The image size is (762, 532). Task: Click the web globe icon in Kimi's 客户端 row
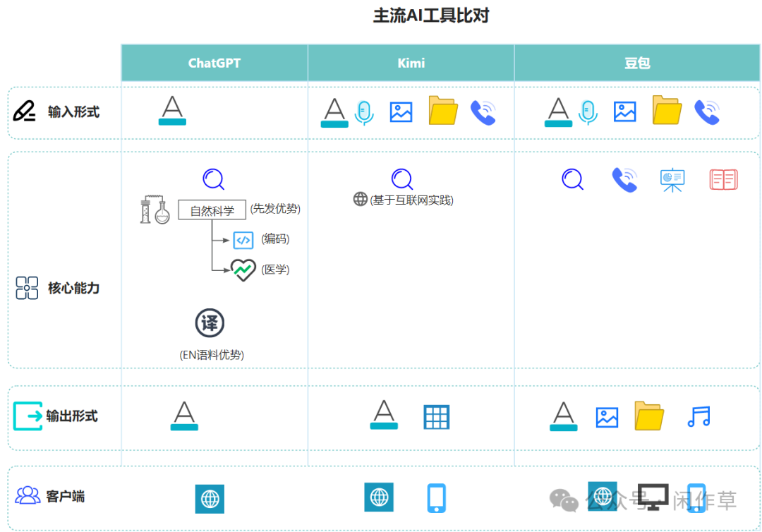(379, 497)
